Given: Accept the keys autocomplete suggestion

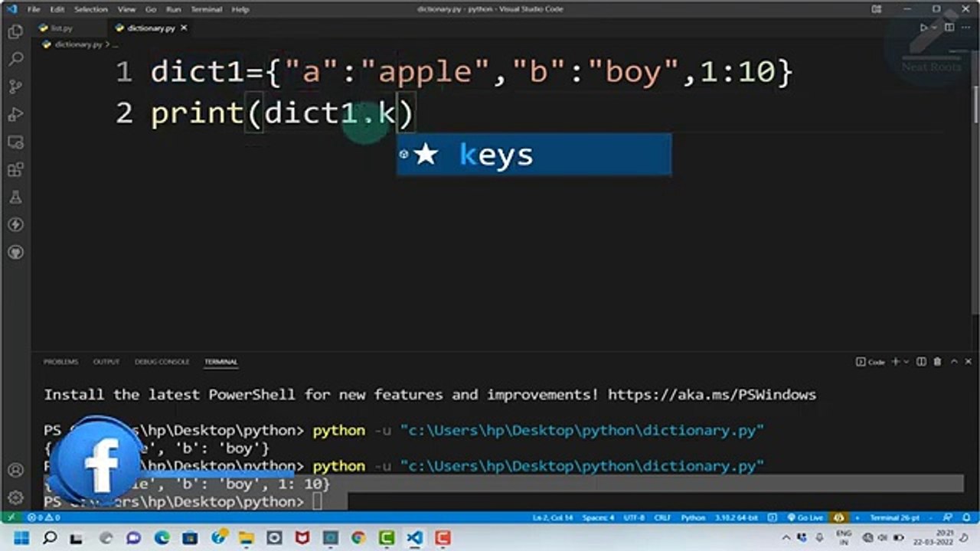Looking at the screenshot, I should (x=534, y=155).
